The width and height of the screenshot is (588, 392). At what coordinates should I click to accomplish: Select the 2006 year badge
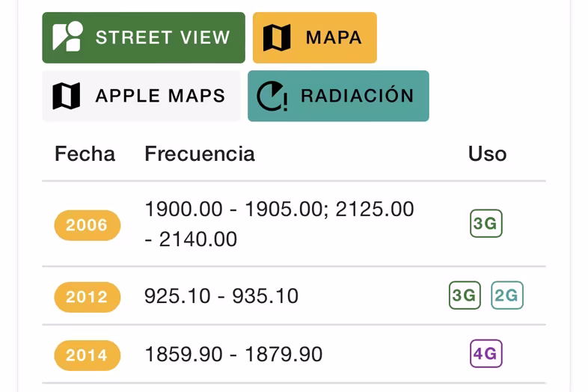[x=88, y=225]
